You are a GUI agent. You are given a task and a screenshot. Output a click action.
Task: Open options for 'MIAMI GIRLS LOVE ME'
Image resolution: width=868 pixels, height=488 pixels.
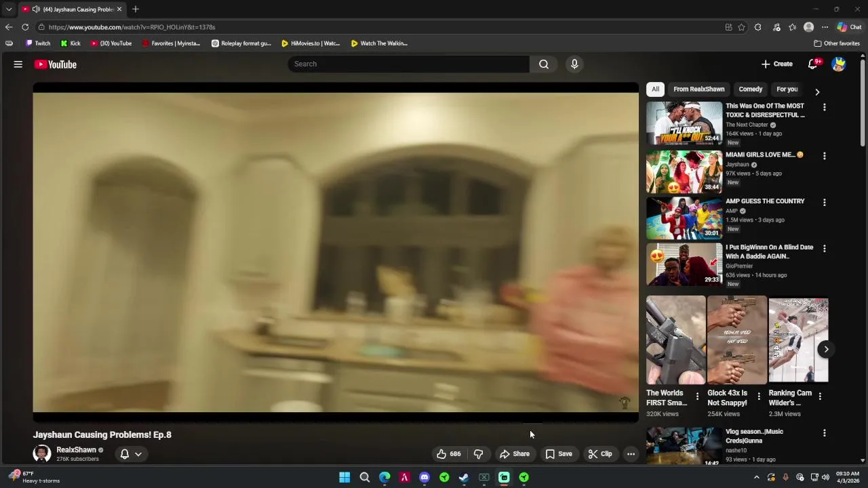point(825,156)
